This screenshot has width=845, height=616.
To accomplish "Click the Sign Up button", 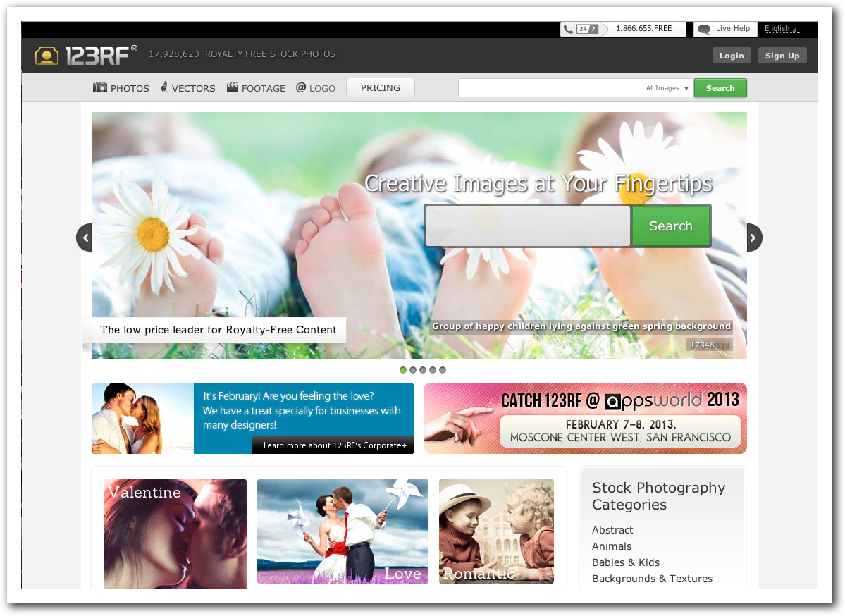I will pos(782,56).
